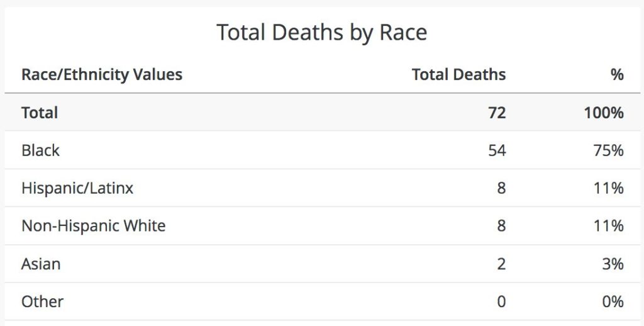Click the 3% cell in Asian row

(613, 264)
